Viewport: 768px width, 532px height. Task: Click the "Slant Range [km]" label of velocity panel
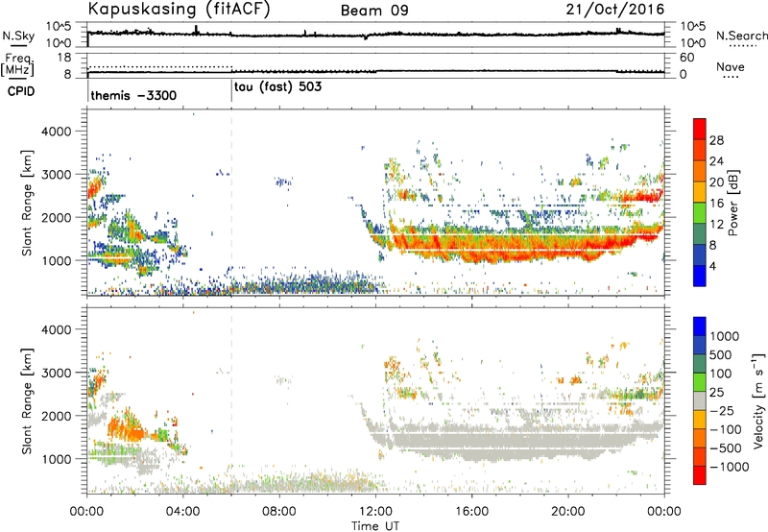pyautogui.click(x=27, y=400)
